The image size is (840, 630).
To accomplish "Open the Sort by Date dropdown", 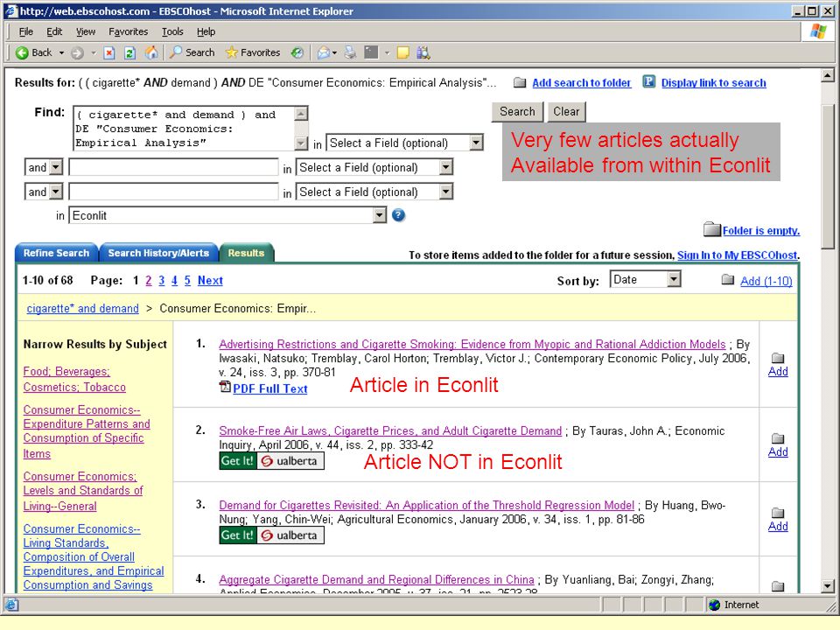I will coord(645,280).
